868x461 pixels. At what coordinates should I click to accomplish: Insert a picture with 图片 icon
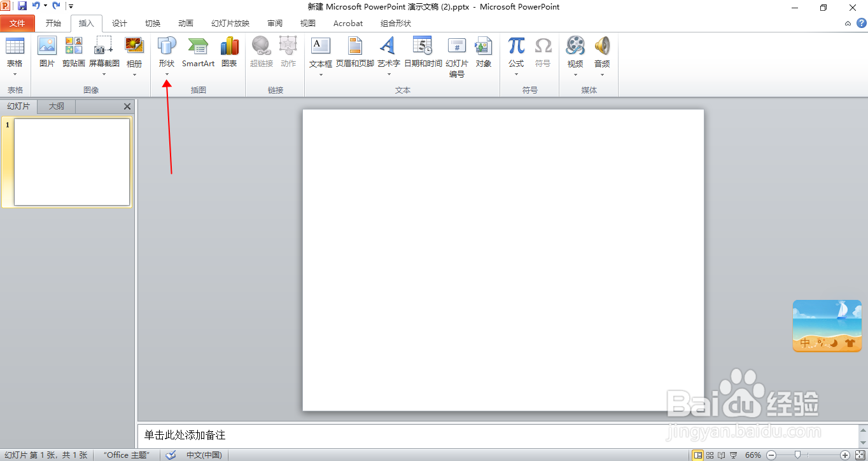47,46
